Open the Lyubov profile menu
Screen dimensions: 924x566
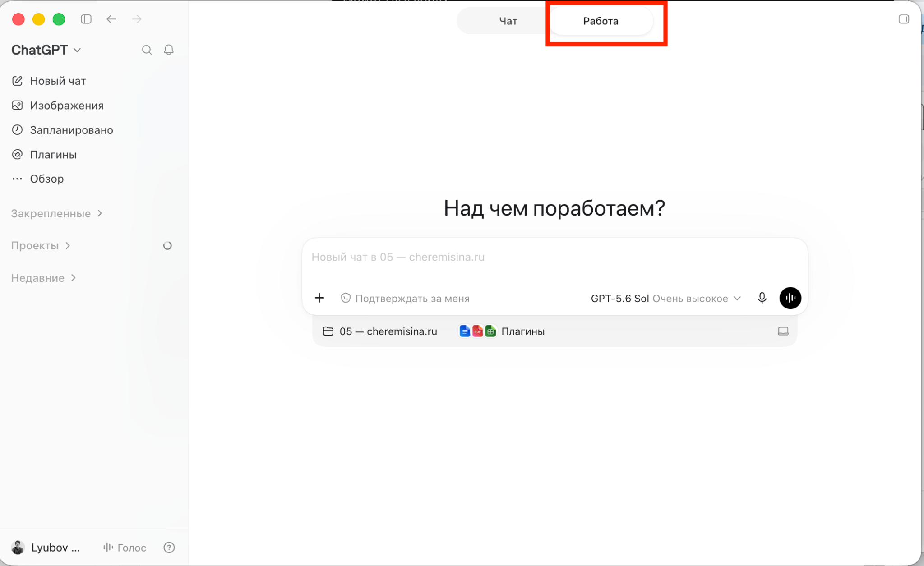(46, 548)
